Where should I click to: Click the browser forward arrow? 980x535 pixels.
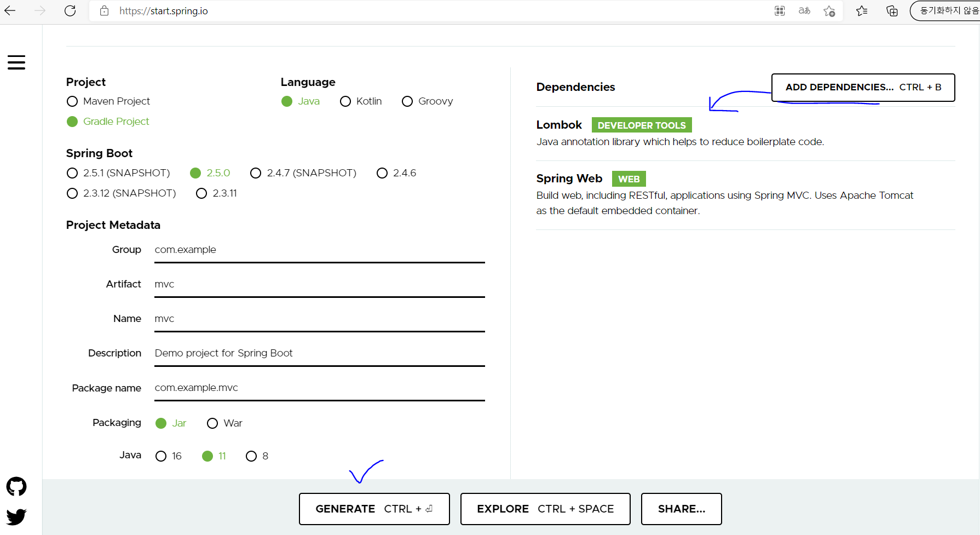[x=40, y=10]
